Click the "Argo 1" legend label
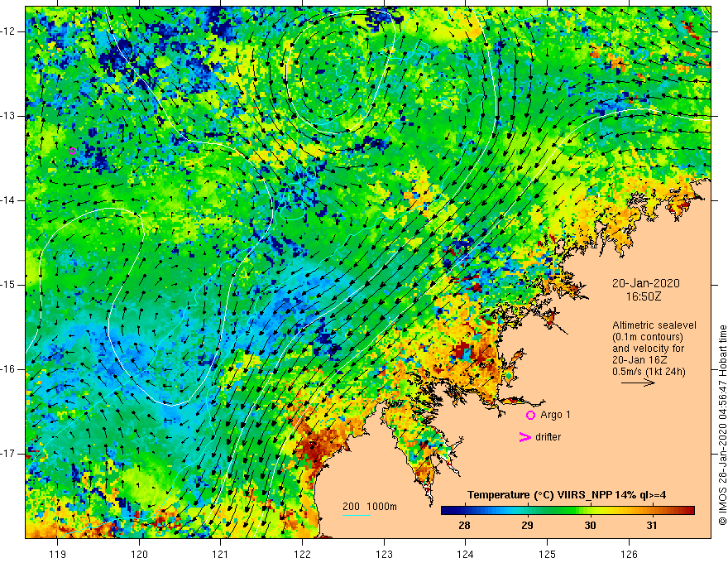 555,415
